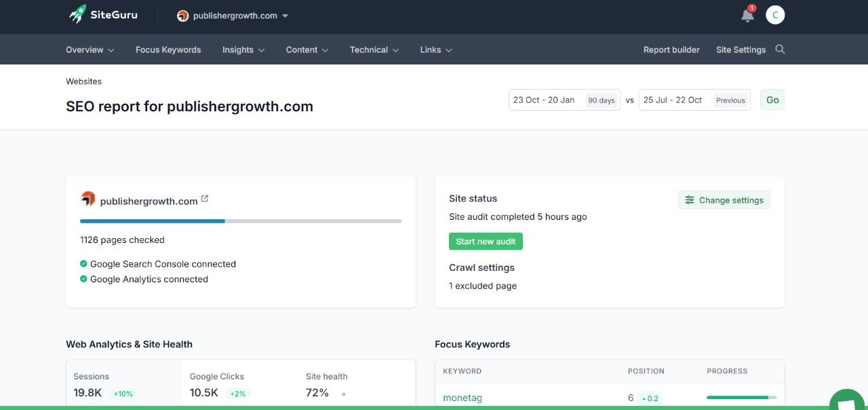Click the Focus Keywords section heading

tap(472, 344)
